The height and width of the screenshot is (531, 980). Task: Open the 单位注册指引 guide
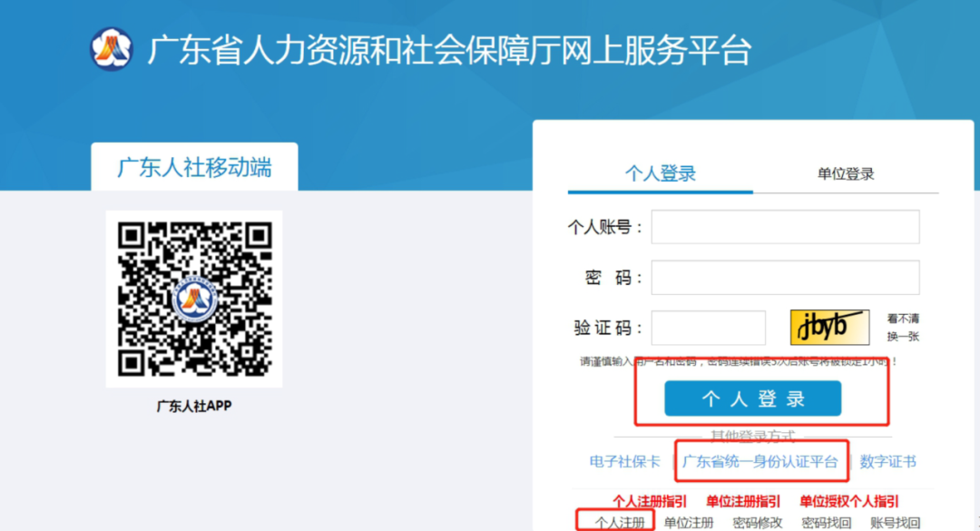(743, 500)
